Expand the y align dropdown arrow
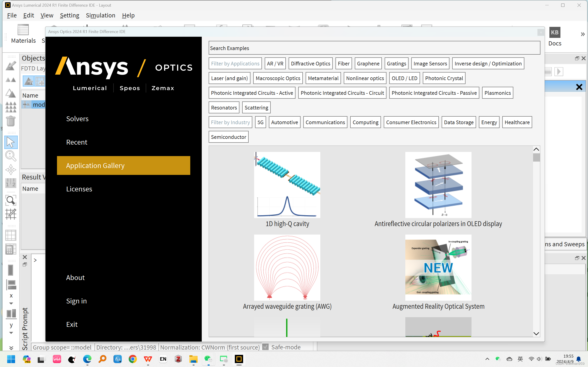 (x=11, y=333)
